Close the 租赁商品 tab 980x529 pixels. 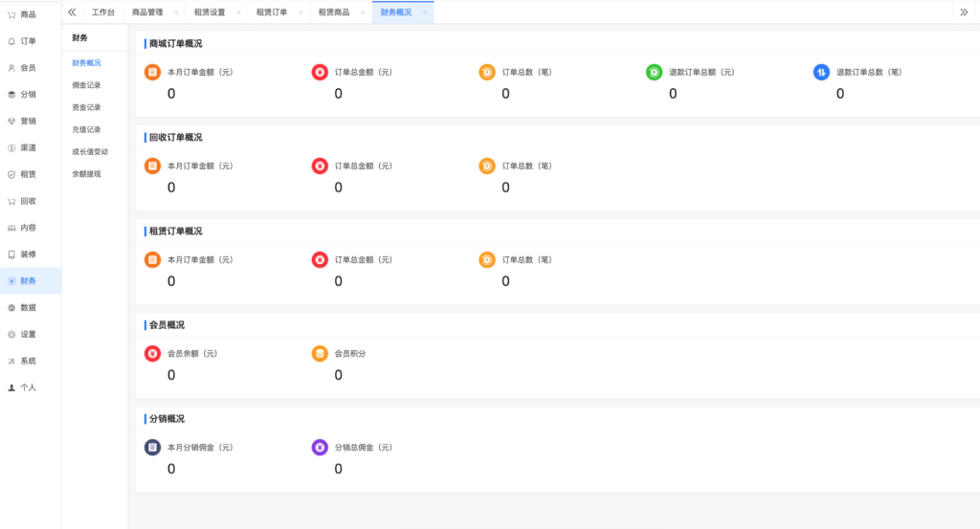[x=363, y=12]
